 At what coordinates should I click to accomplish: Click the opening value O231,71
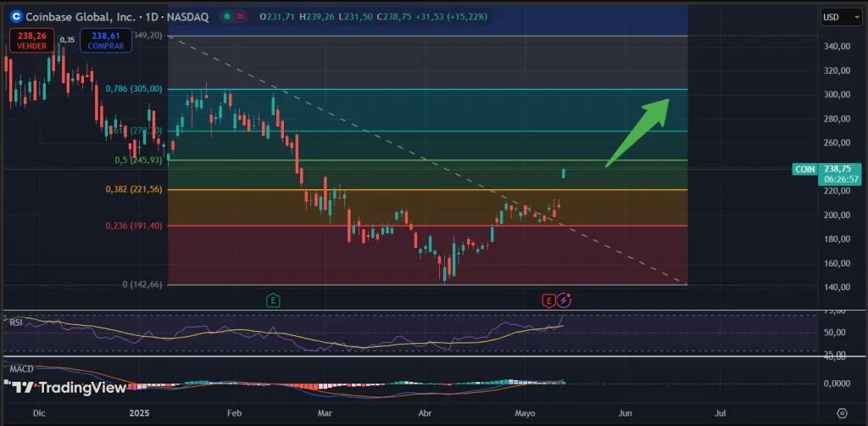pos(277,17)
